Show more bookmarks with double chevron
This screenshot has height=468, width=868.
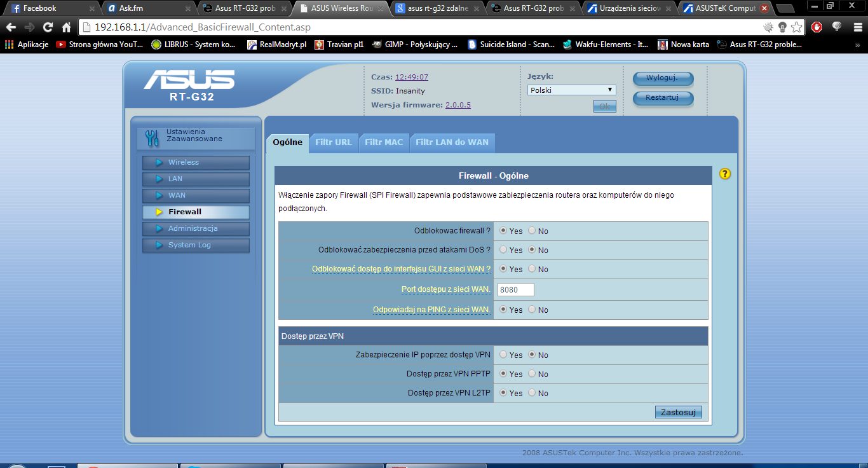pyautogui.click(x=858, y=45)
